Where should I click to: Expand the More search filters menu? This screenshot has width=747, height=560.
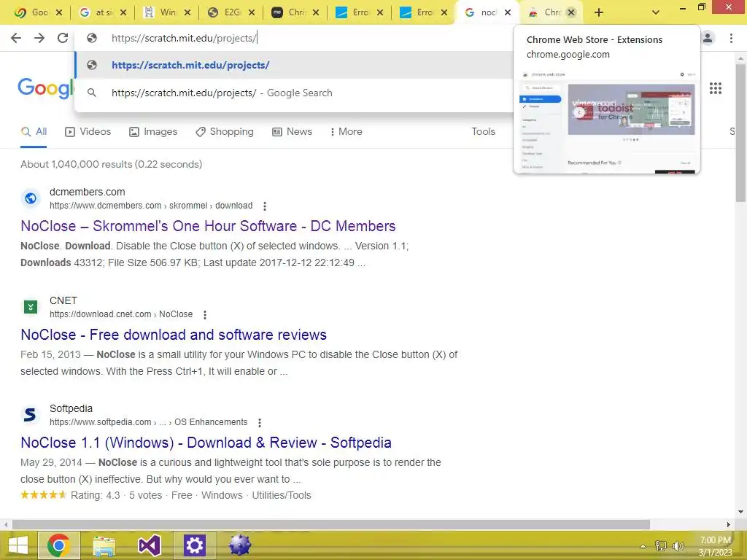346,131
